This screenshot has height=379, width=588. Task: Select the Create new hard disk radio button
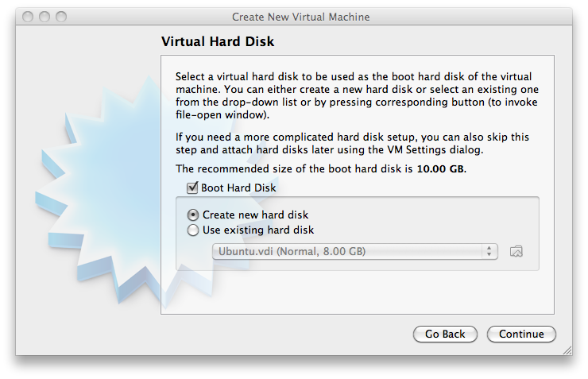point(193,215)
